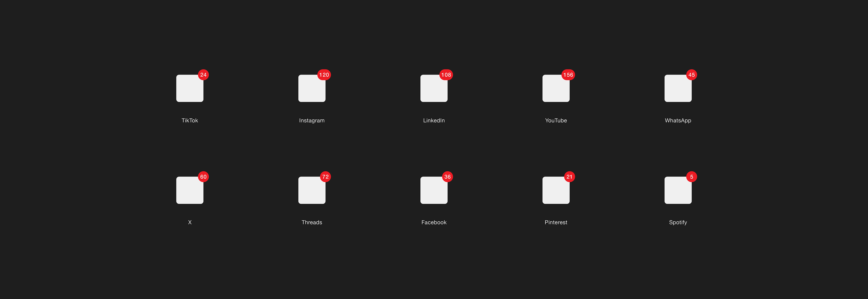
Task: Open the Pinterest app icon
Action: point(556,190)
